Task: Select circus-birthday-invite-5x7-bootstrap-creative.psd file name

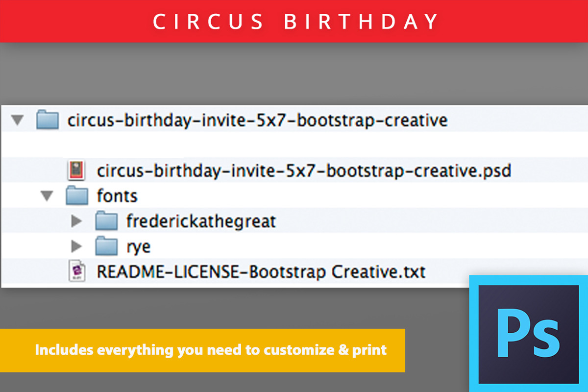Action: [304, 171]
